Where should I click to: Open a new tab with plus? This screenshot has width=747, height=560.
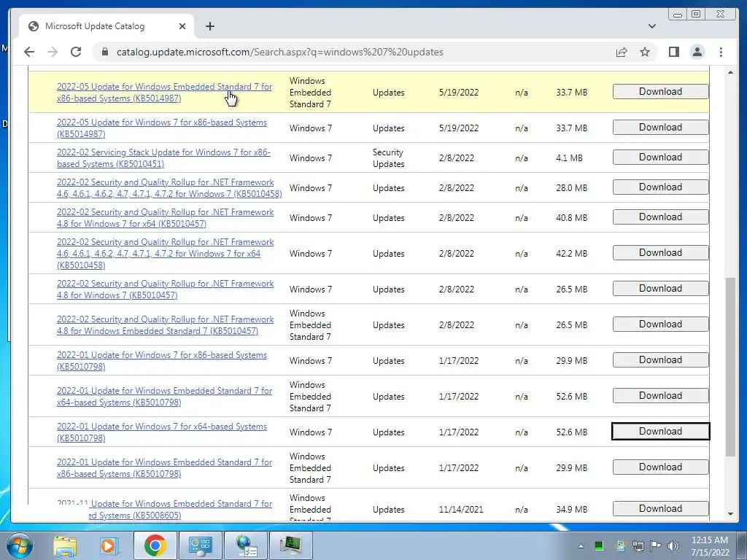(x=210, y=26)
